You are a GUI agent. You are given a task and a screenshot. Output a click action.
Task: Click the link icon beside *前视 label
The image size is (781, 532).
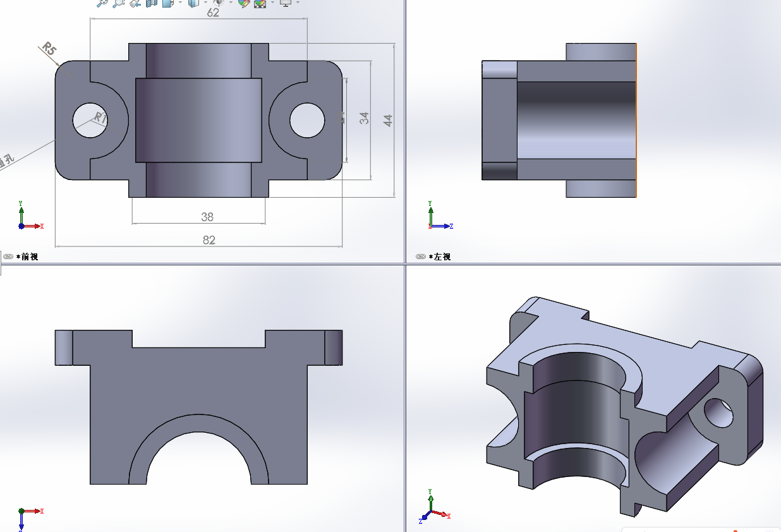coord(8,257)
